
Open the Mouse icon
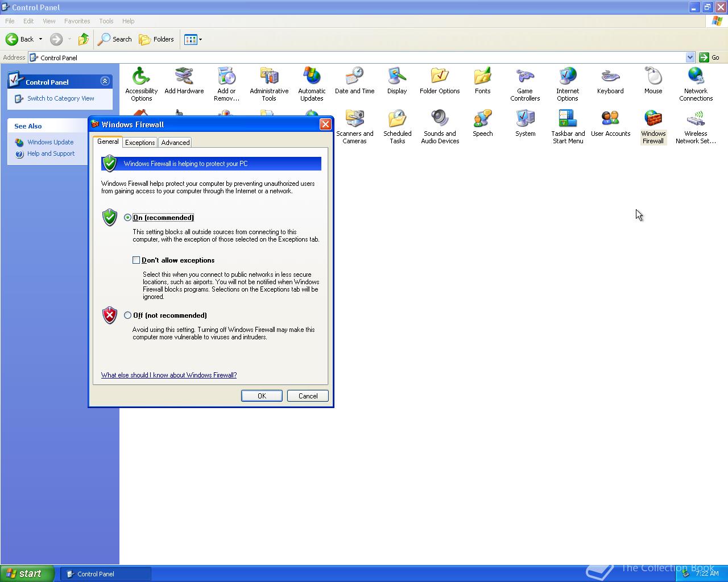pyautogui.click(x=653, y=80)
